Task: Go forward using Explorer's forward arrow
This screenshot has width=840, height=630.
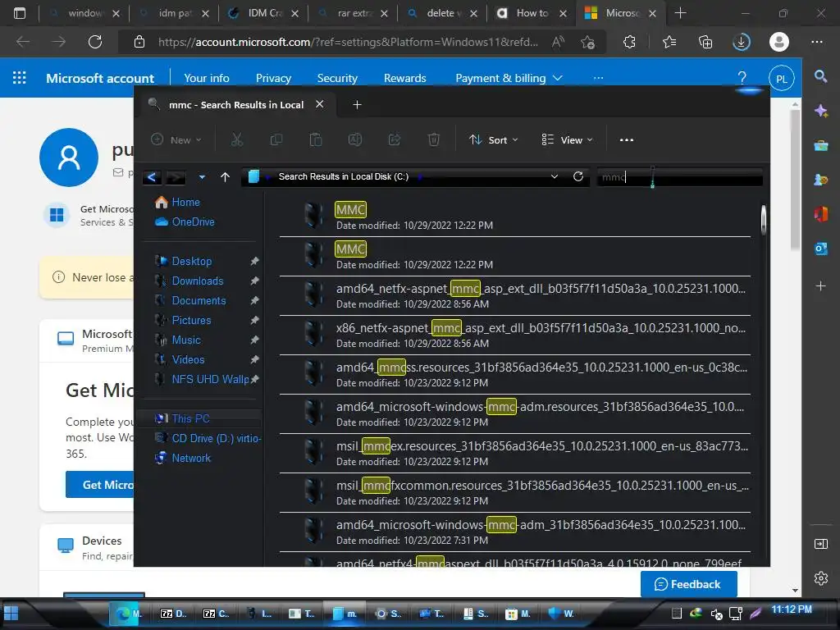Action: [x=176, y=177]
